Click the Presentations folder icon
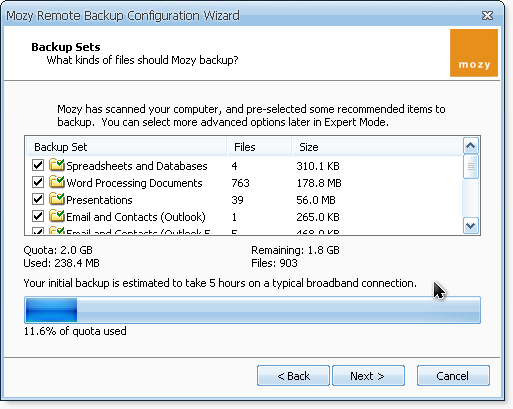The height and width of the screenshot is (409, 513). 56,199
